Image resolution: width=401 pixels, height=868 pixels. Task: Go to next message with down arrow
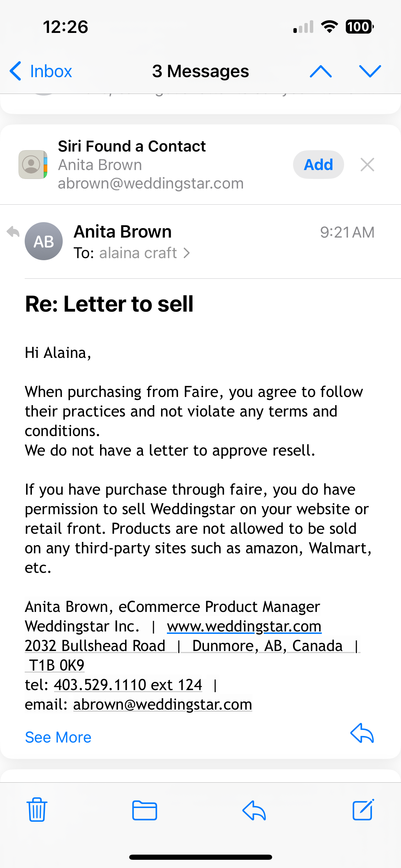(370, 71)
